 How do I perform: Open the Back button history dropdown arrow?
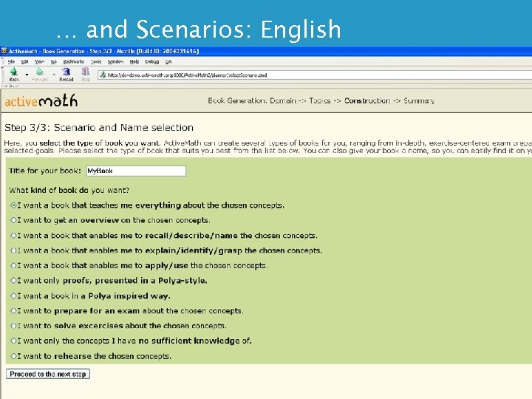pyautogui.click(x=27, y=74)
